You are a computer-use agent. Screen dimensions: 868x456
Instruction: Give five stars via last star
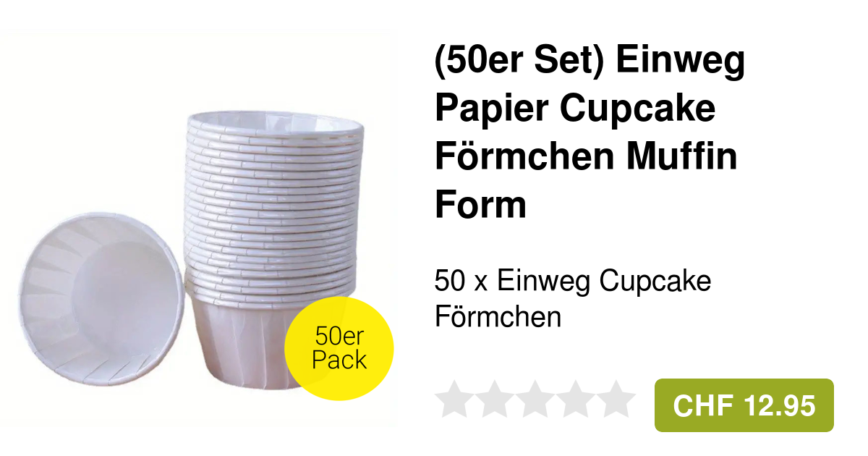pos(617,399)
